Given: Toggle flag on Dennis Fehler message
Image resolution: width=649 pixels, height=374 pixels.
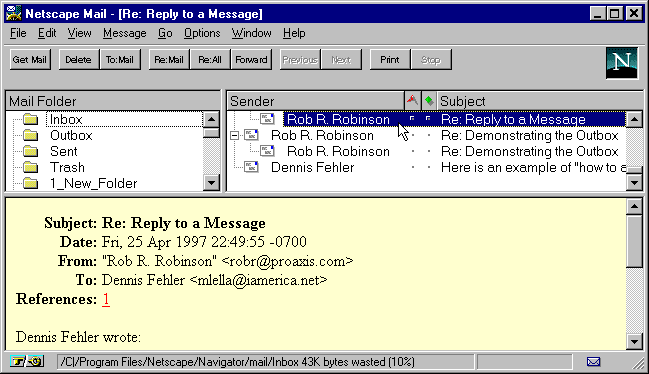Looking at the screenshot, I should point(413,168).
